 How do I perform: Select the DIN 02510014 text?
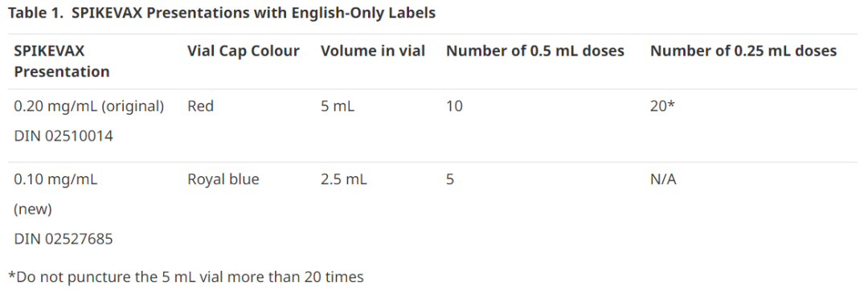tap(63, 136)
